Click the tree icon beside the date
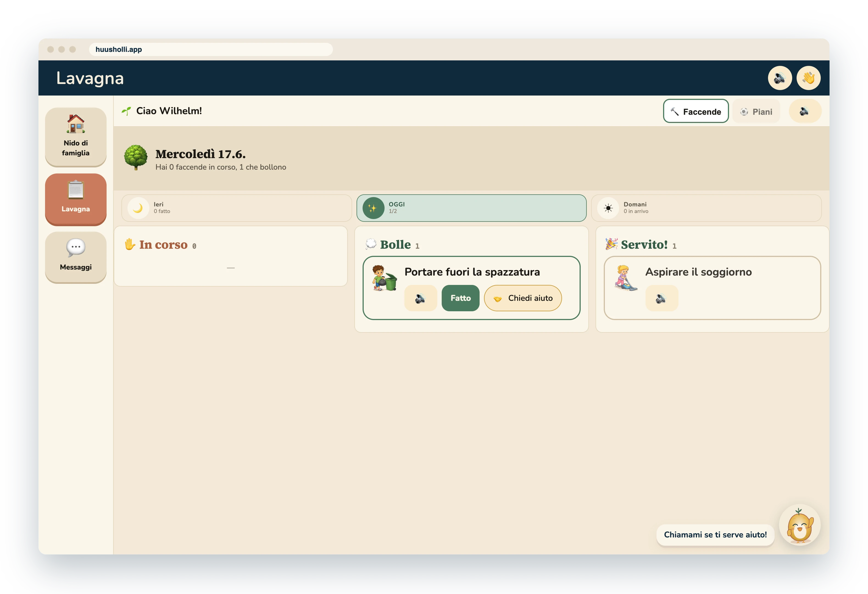This screenshot has height=594, width=868. (x=136, y=158)
